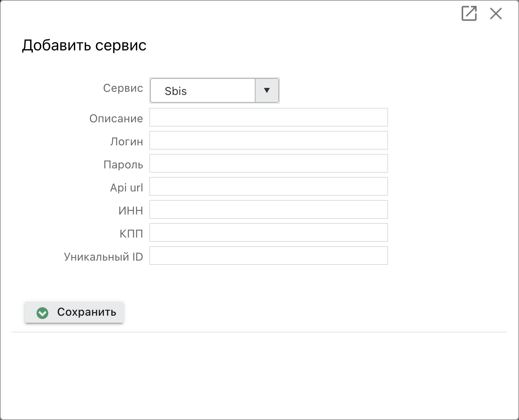This screenshot has height=420, width=519.
Task: Select the КПП input field
Action: [268, 232]
